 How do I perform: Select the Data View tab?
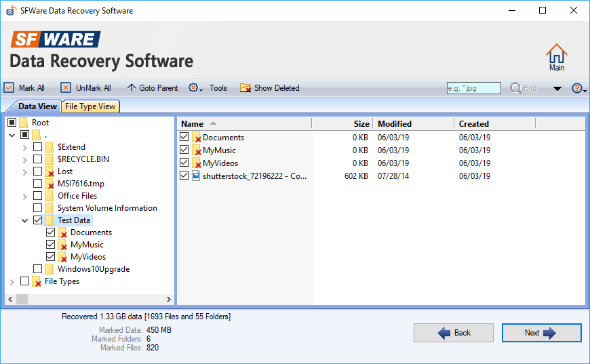tap(37, 106)
